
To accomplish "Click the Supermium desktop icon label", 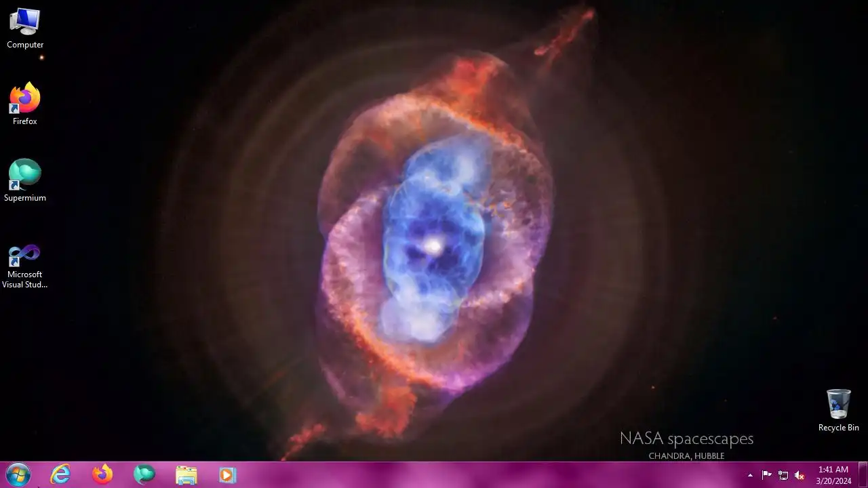I will [x=25, y=198].
